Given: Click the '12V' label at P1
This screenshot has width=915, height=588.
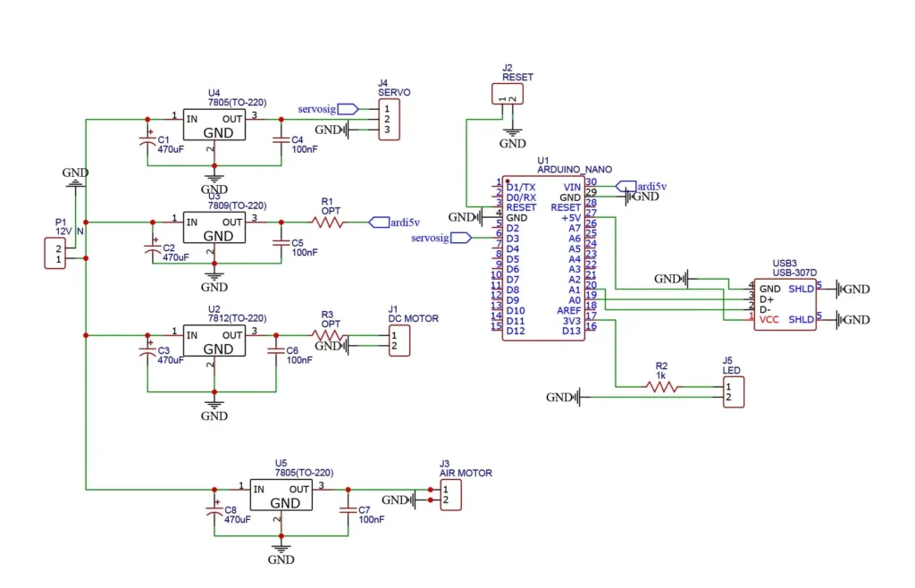Looking at the screenshot, I should point(63,231).
